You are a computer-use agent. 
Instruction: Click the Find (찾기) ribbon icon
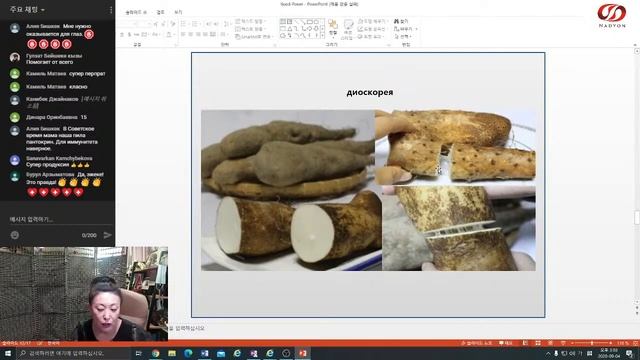tap(401, 21)
